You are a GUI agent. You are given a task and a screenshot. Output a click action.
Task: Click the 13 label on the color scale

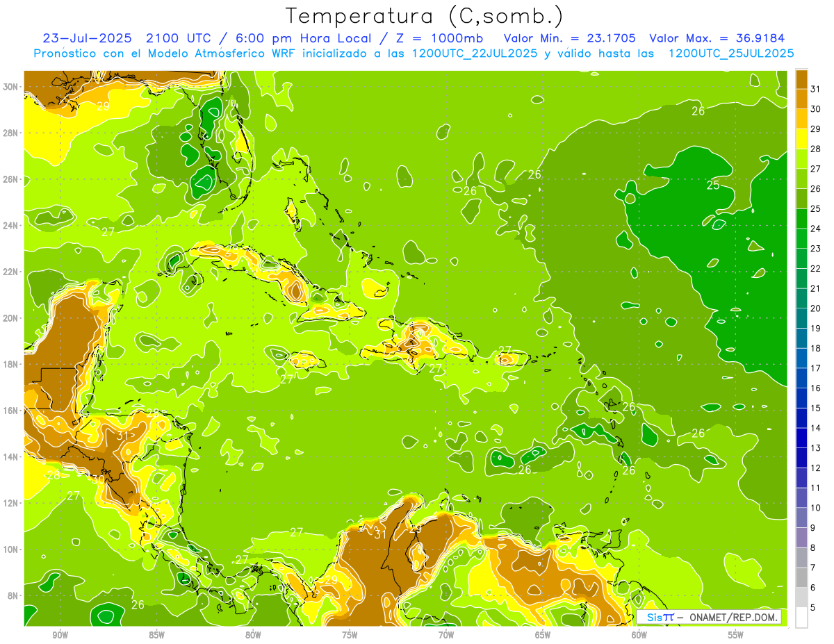(x=816, y=448)
